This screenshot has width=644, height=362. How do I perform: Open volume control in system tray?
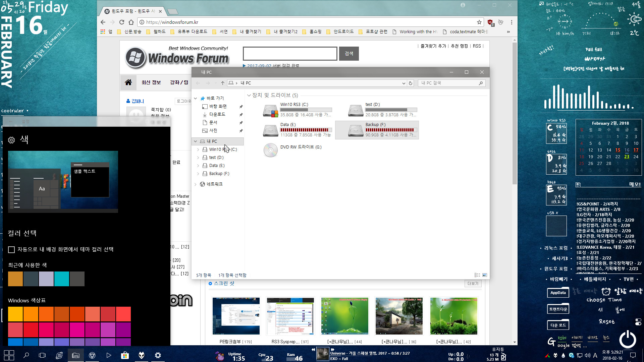587,355
